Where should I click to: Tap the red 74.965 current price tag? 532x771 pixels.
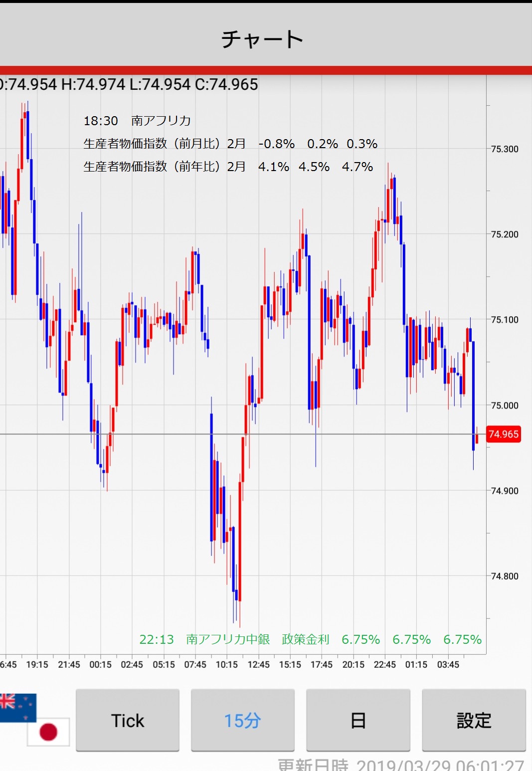point(503,434)
